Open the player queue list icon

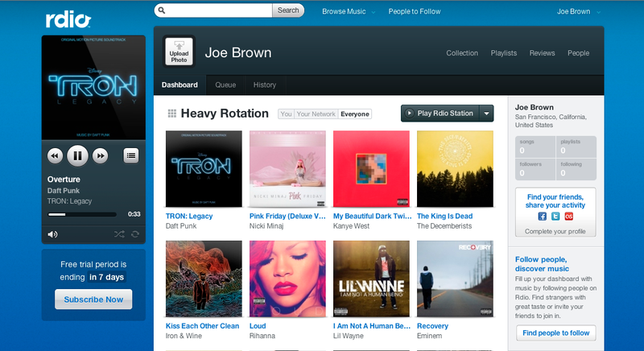[x=131, y=155]
